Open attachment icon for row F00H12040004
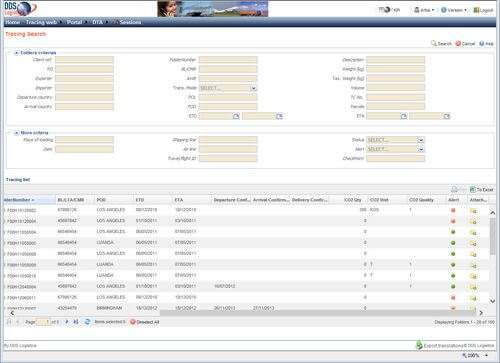Screen dimensions: 500x363 473,287
